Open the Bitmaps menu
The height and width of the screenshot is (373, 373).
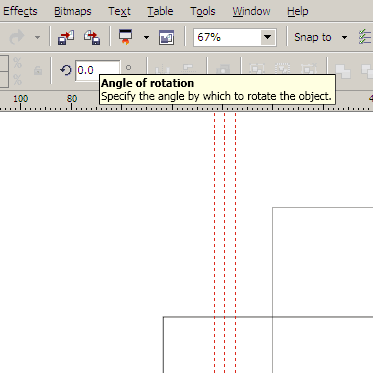point(73,11)
